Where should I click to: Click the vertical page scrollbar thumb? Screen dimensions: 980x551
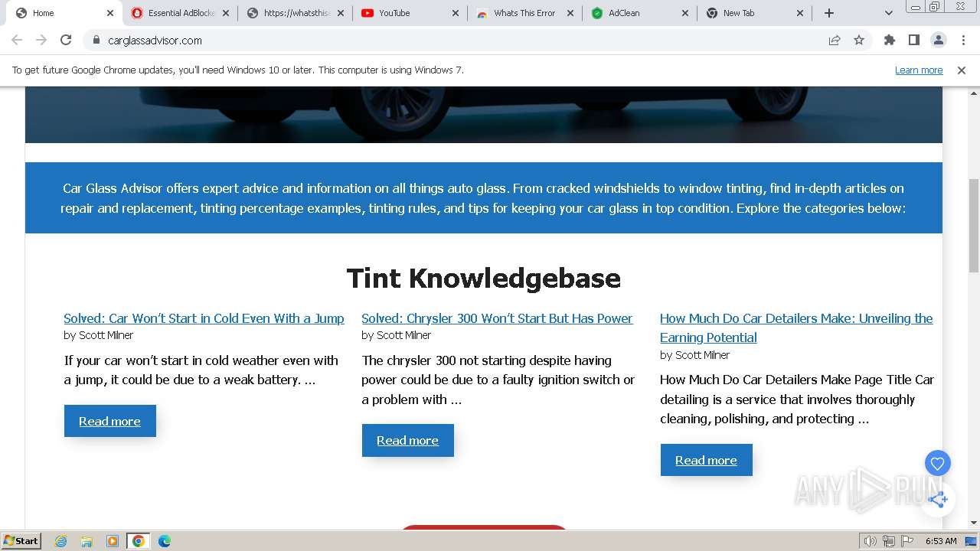pos(974,226)
